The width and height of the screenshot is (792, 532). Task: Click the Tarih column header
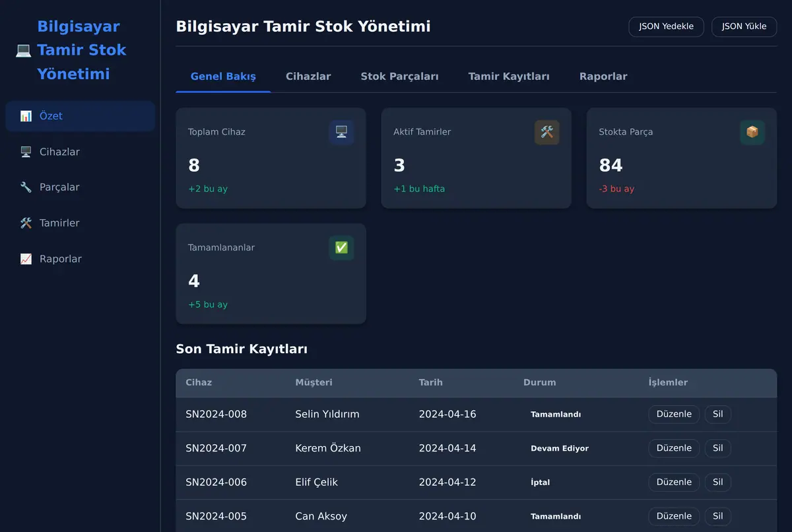(x=430, y=383)
